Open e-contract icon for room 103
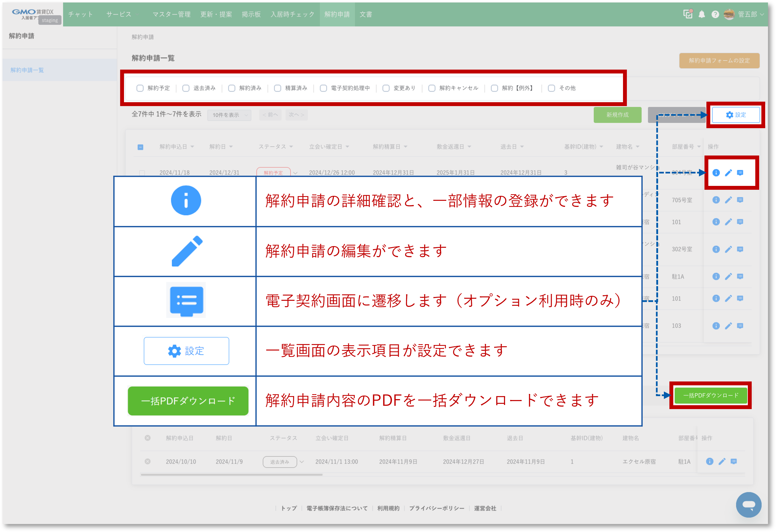This screenshot has height=532, width=776. 740,326
